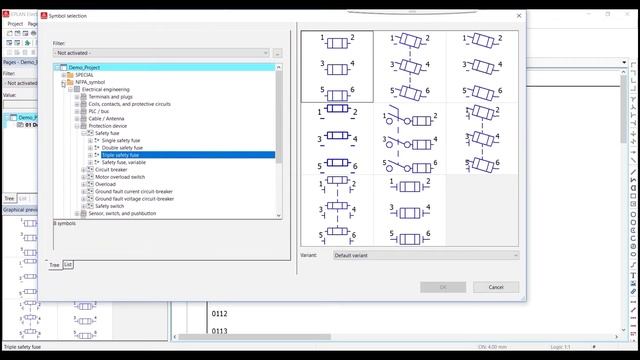
Task: Select Ground fault current circuit-breaker
Action: 134,192
